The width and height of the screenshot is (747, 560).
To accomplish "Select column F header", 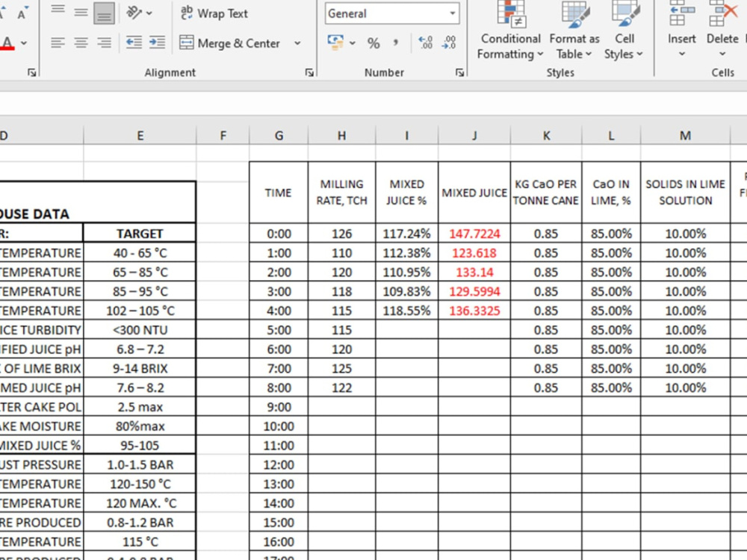I will [x=223, y=136].
